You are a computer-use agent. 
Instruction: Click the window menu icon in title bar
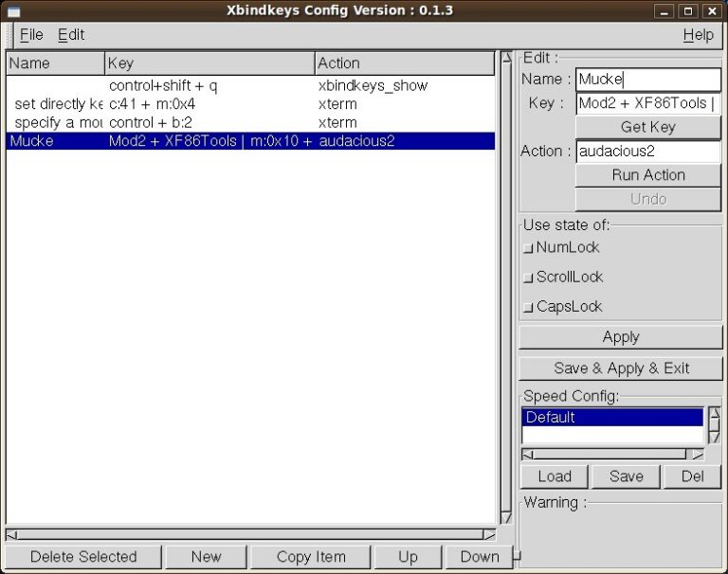click(x=14, y=11)
